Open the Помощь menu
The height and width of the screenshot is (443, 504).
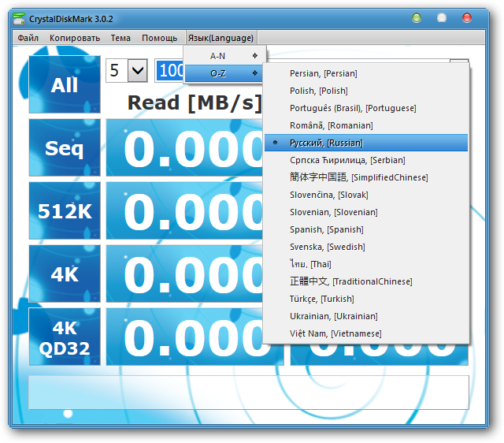tap(159, 38)
